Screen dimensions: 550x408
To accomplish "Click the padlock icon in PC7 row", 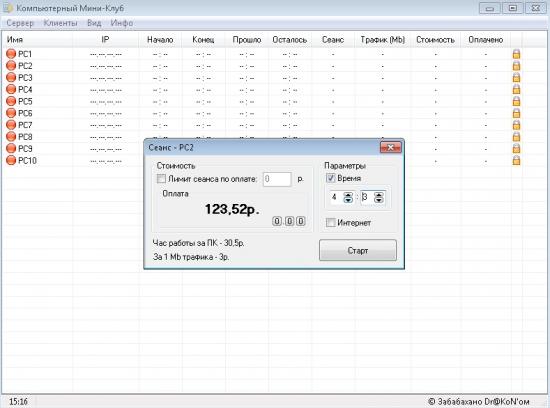I will pos(516,125).
